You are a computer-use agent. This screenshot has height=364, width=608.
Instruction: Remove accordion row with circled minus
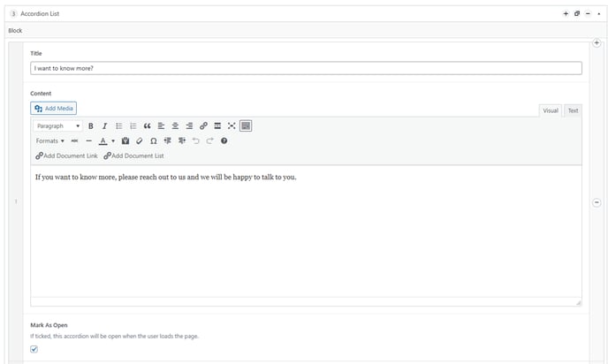(597, 202)
